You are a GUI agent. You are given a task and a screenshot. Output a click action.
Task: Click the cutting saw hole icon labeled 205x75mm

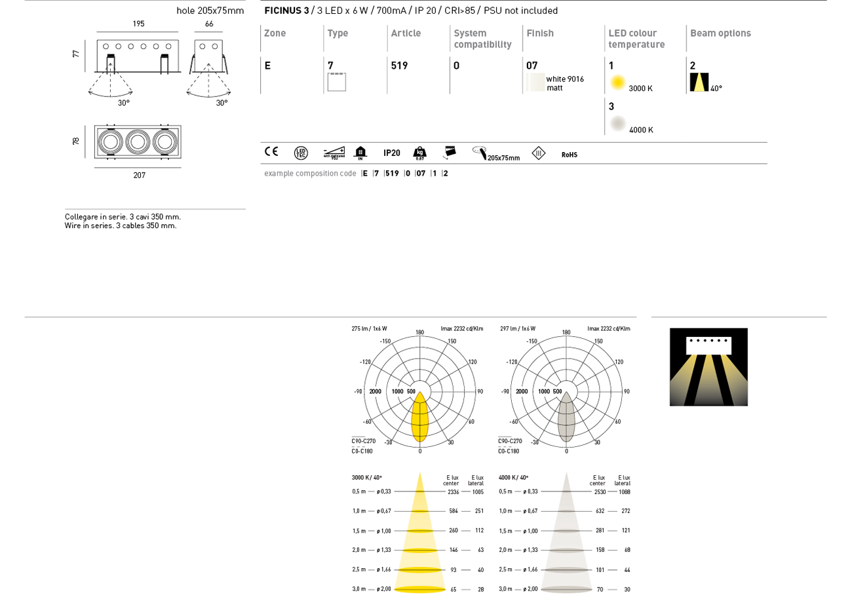coord(495,153)
